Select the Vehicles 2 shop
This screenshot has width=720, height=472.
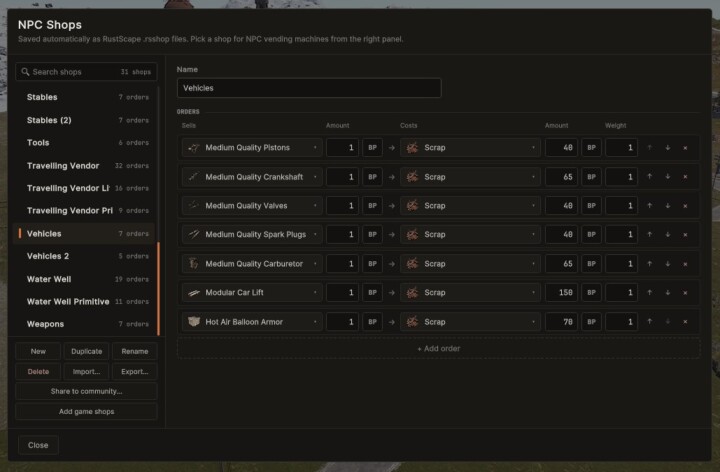pos(85,256)
